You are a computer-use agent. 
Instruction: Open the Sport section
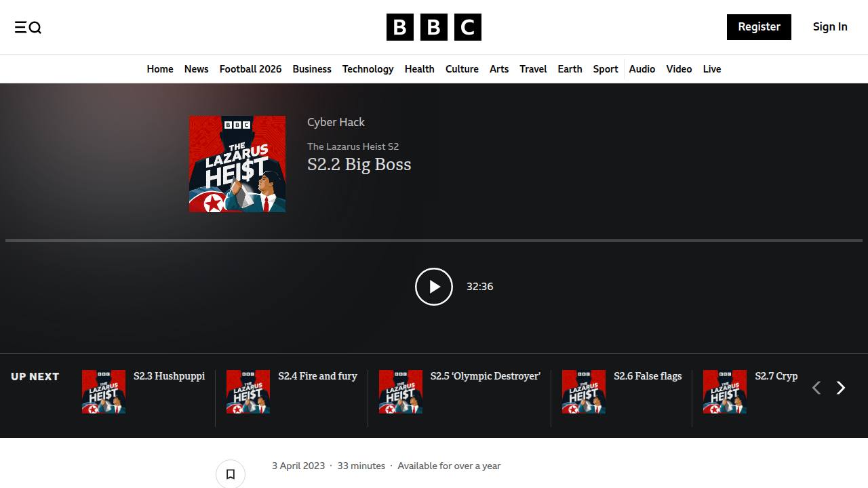[x=606, y=69]
